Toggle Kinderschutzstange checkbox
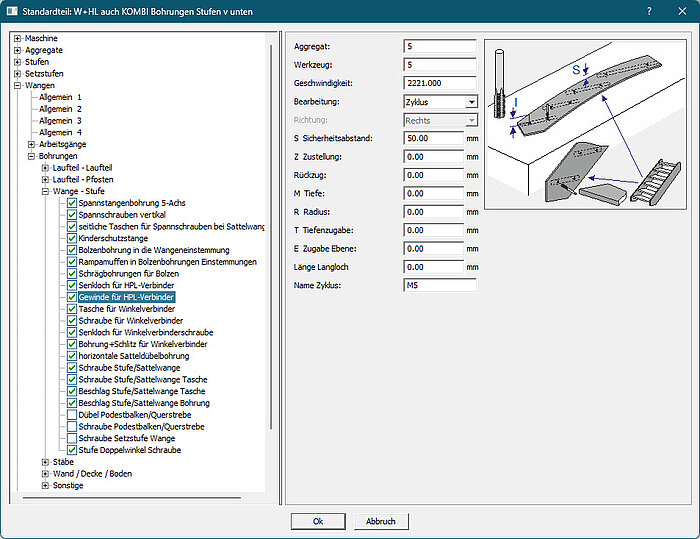The width and height of the screenshot is (700, 539). [72, 238]
